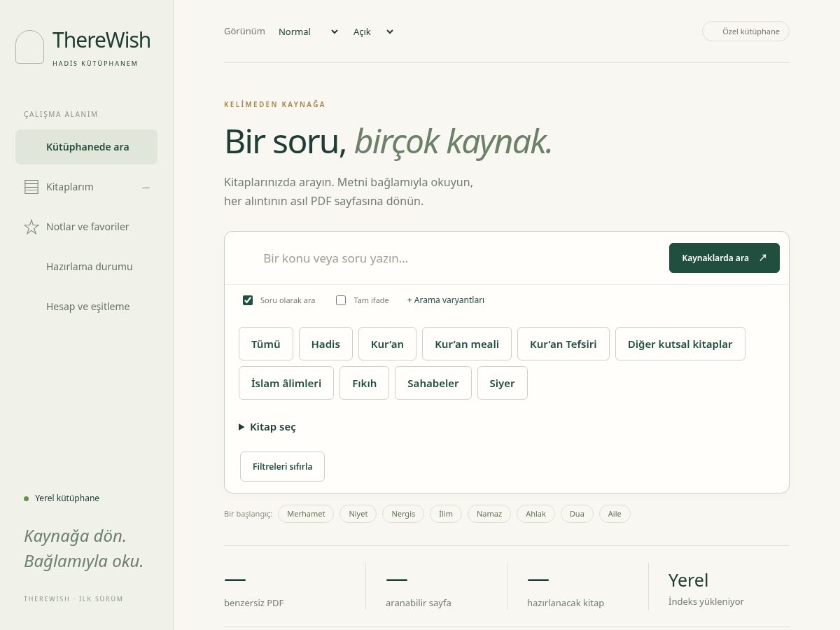Viewport: 840px width, 630px height.
Task: Filter sources by Tümü
Action: click(266, 344)
